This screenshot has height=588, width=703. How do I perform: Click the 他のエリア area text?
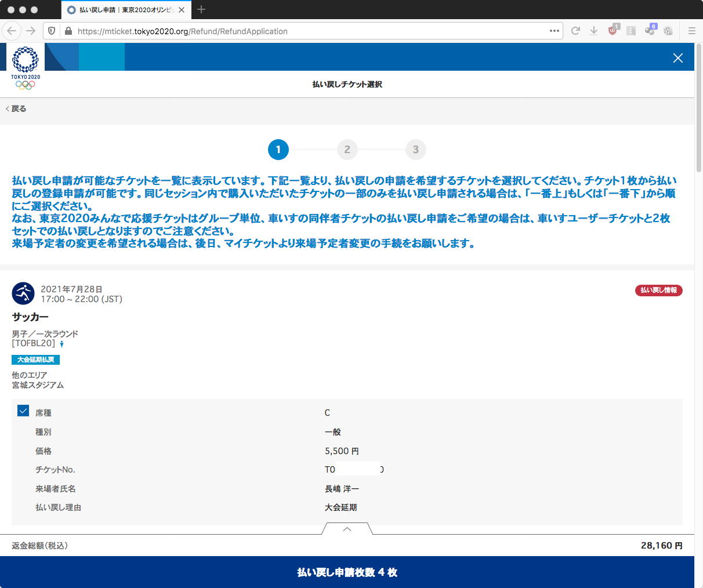29,375
